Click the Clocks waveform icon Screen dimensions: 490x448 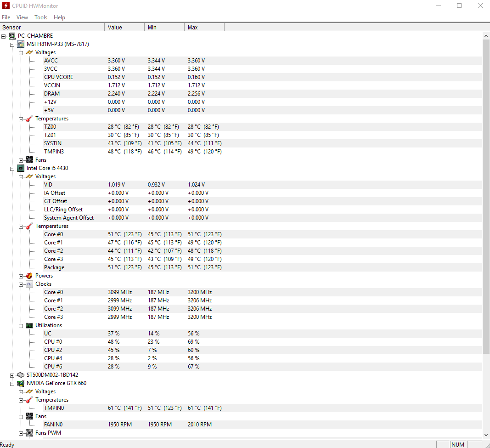tap(29, 284)
